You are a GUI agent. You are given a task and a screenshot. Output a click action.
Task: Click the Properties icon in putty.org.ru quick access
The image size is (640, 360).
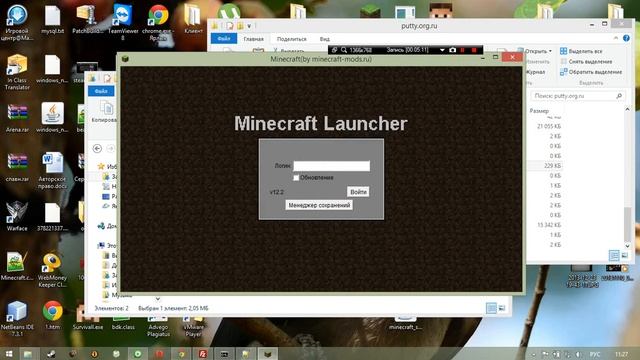pos(230,26)
